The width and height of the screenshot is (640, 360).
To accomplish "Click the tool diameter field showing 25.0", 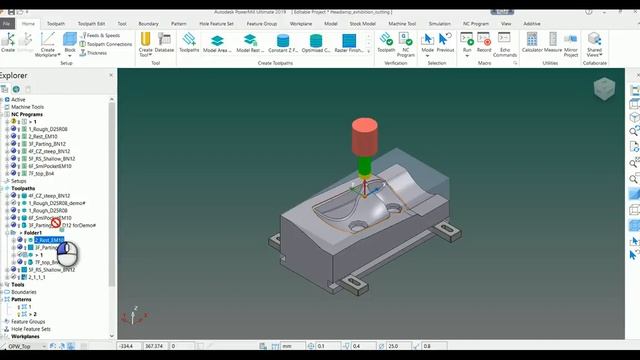I will click(398, 346).
